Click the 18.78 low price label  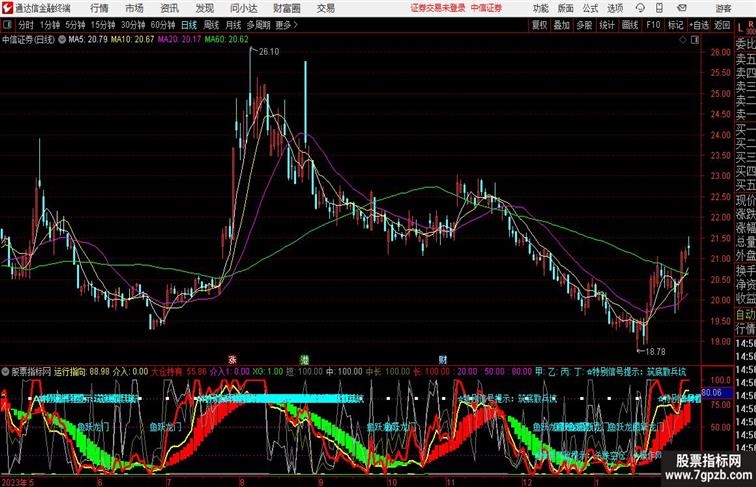[x=655, y=352]
